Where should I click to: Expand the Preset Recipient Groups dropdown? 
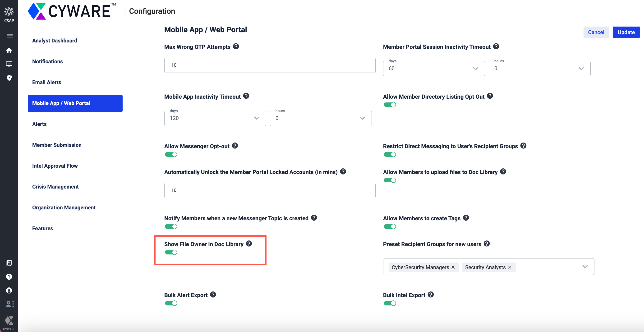(585, 267)
